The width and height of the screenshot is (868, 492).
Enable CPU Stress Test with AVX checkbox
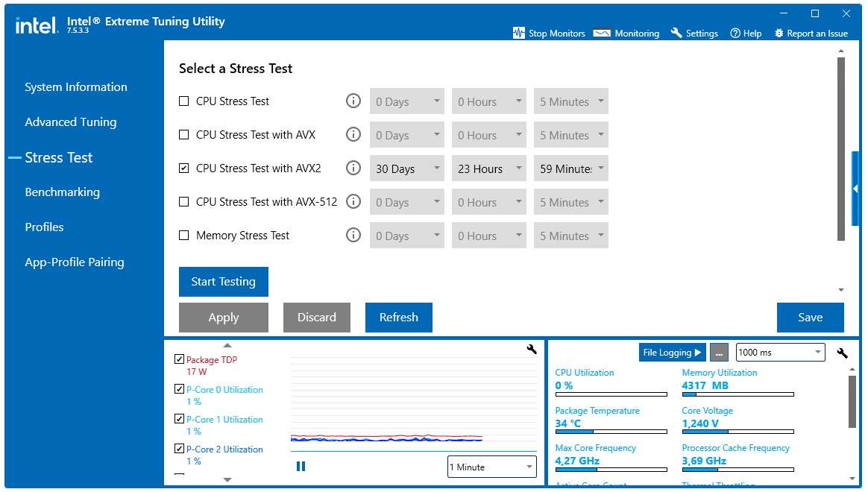tap(183, 134)
